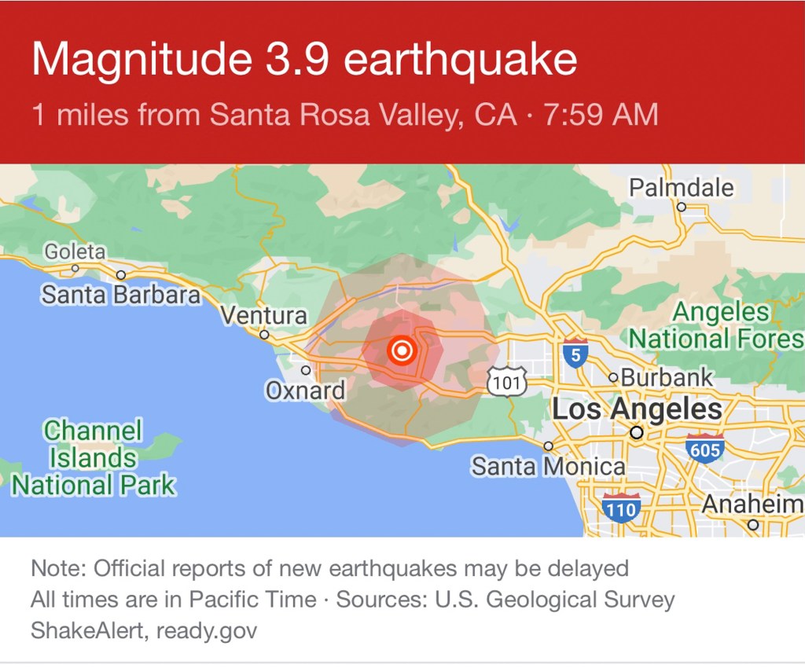Click the Interstate 605 highway shield
The width and height of the screenshot is (805, 672).
(704, 448)
